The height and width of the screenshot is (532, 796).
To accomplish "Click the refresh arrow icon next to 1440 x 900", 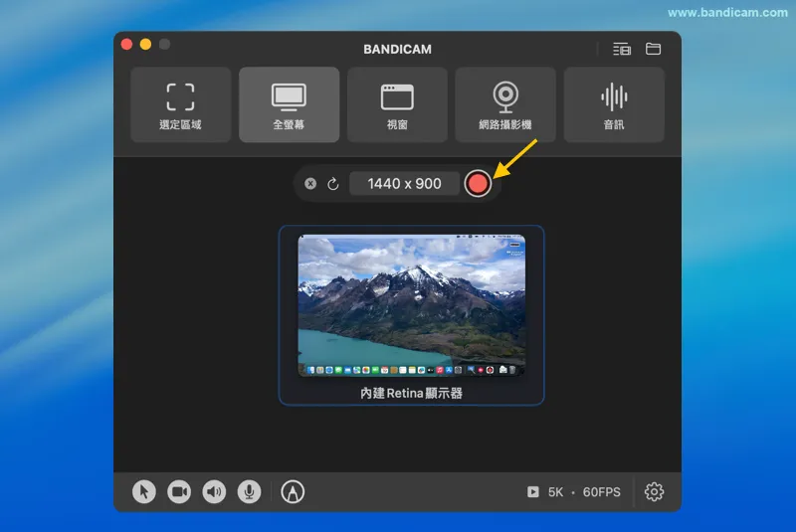I will tap(333, 184).
